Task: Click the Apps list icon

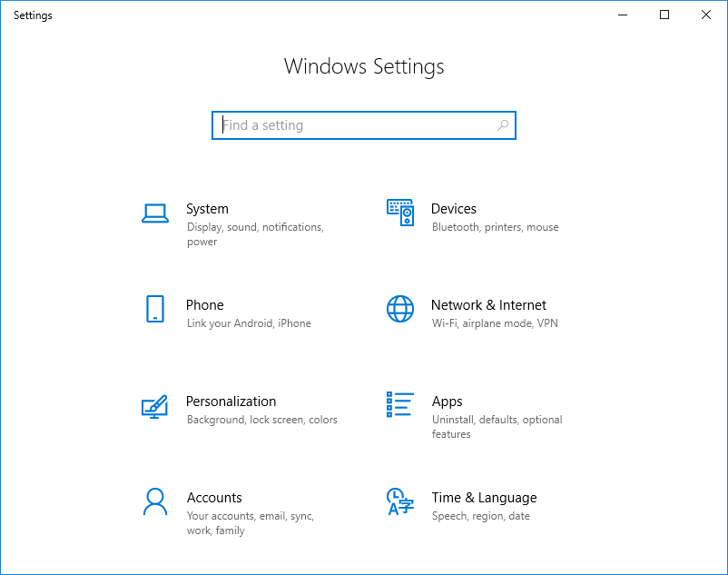Action: tap(399, 405)
